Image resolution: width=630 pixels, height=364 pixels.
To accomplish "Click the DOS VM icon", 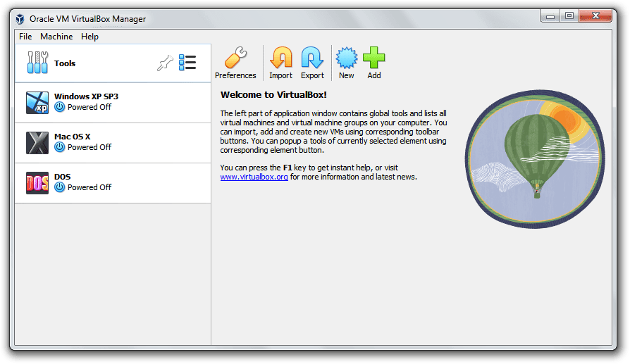I will (x=37, y=183).
